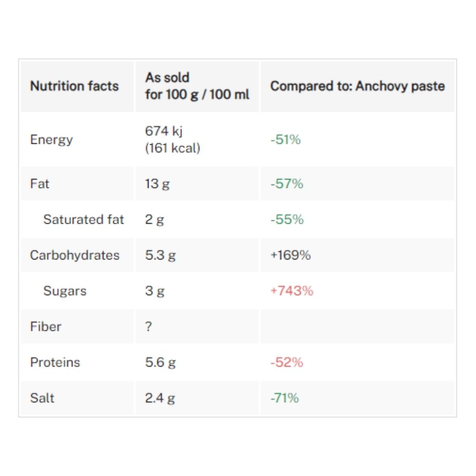The image size is (476, 476).
Task: Click the Carbohydrates row label
Action: pyautogui.click(x=75, y=255)
